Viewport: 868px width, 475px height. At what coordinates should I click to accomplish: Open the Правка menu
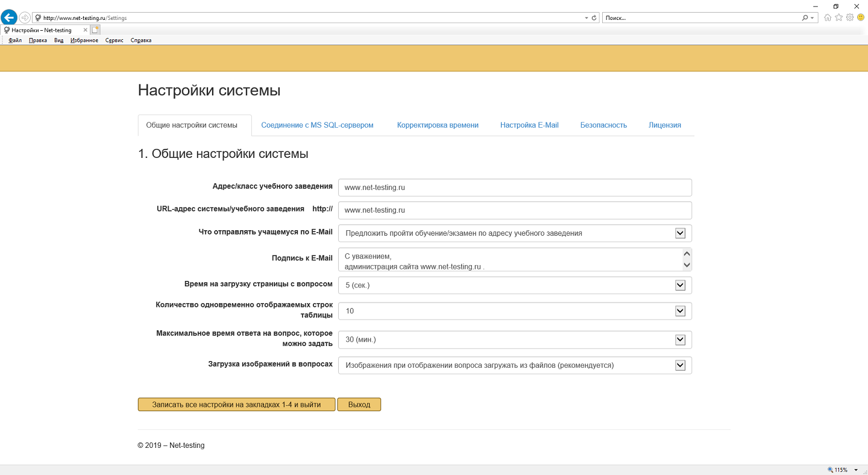(x=38, y=40)
